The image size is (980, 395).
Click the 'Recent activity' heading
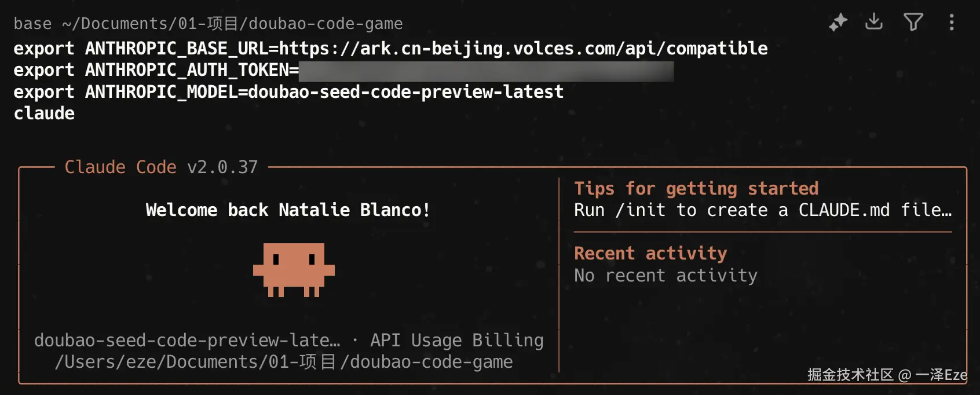coord(650,253)
